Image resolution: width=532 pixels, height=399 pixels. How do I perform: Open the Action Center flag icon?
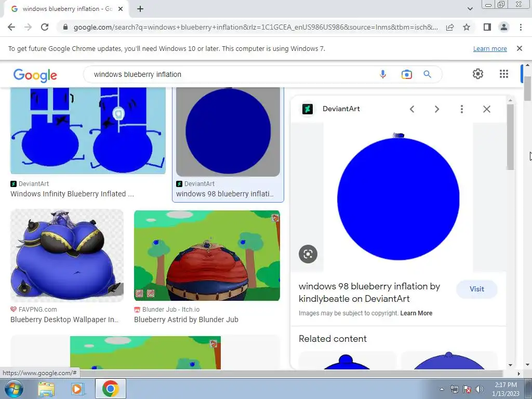467,389
